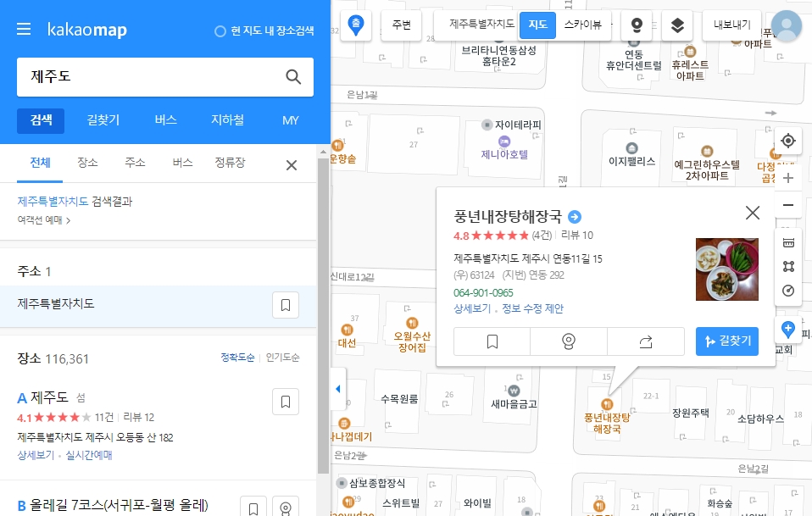Bookmark the 올레길 7코스 result
812x516 pixels.
coord(253,508)
